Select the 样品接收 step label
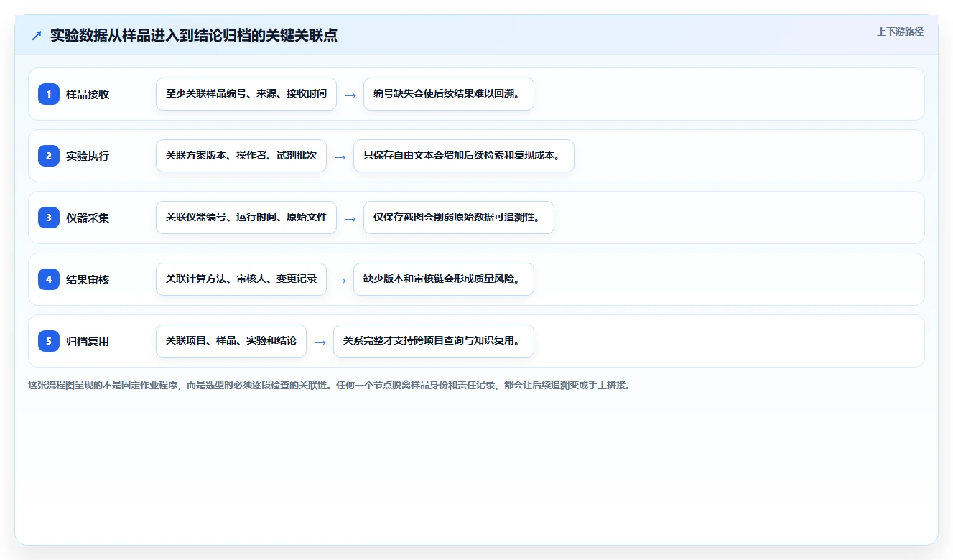The height and width of the screenshot is (560, 953). tap(88, 95)
